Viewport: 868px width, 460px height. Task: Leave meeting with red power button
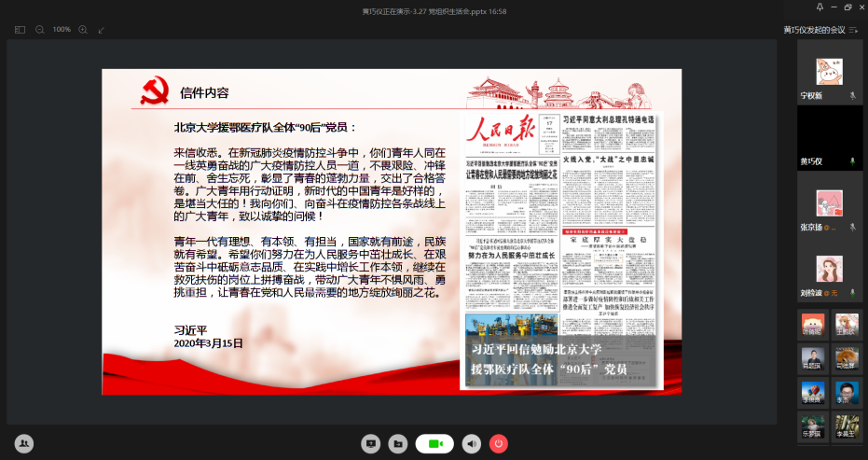498,443
